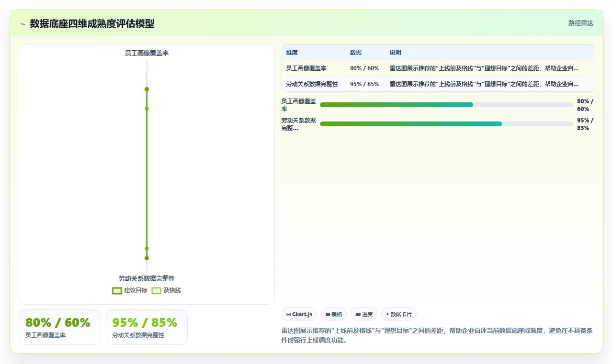613x364 pixels.
Task: Select the 数据卡片 tag chip
Action: coord(399,314)
